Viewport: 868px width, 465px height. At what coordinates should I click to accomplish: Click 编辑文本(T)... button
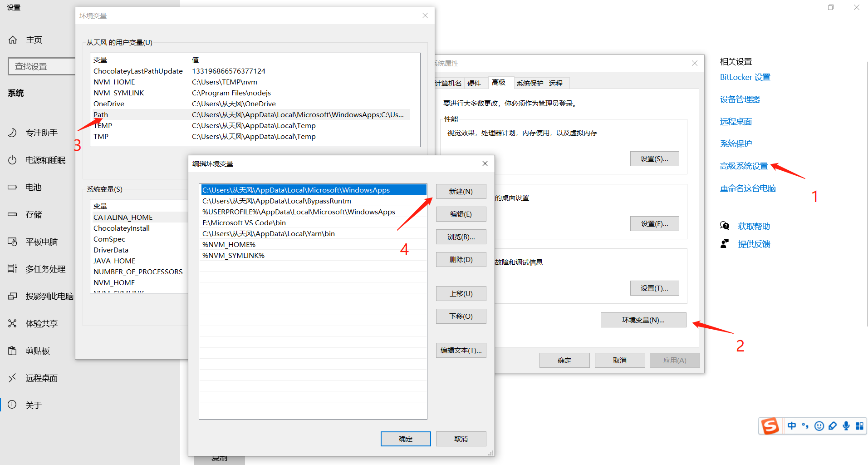tap(461, 351)
